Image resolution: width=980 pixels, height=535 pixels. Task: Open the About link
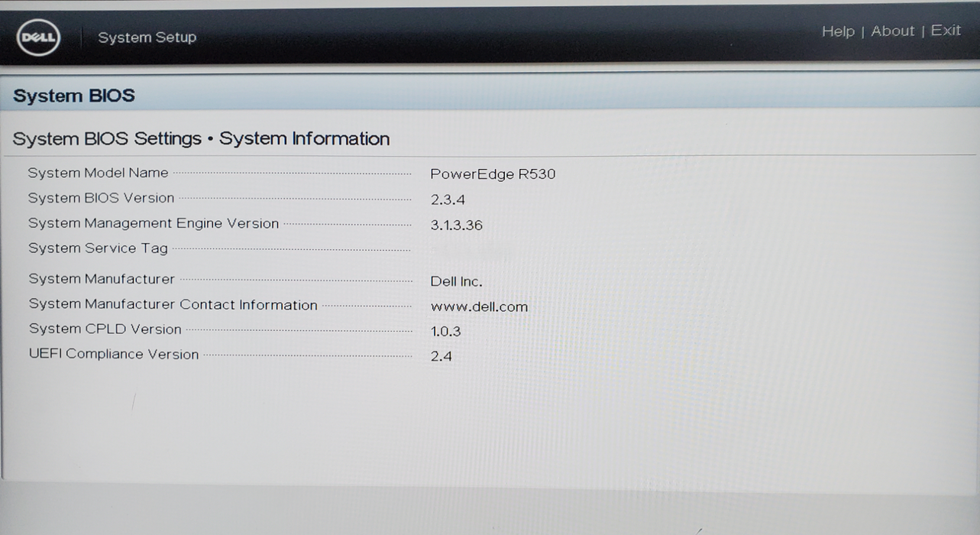click(x=892, y=31)
